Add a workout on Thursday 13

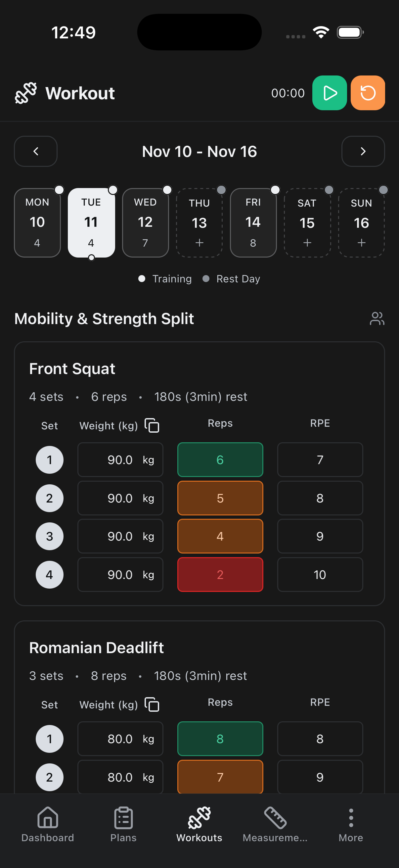[199, 243]
